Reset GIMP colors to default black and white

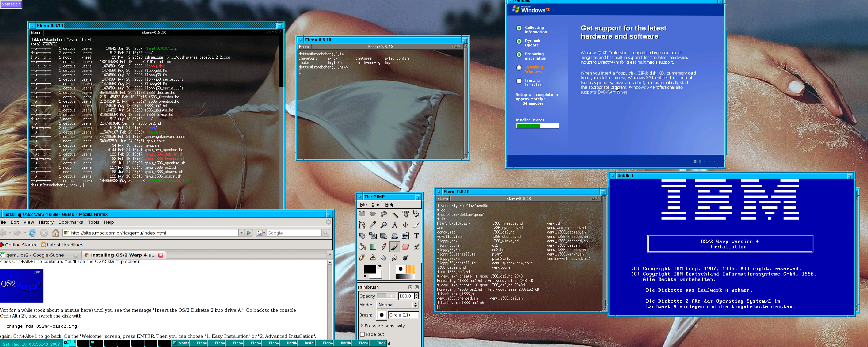[366, 277]
